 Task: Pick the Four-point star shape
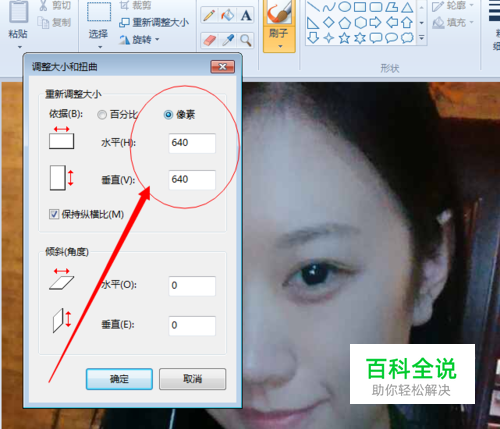click(x=329, y=38)
